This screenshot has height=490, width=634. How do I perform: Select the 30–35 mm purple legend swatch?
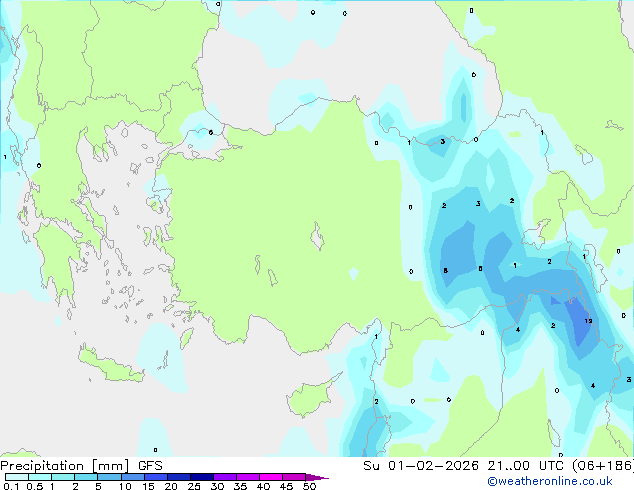pyautogui.click(x=224, y=477)
